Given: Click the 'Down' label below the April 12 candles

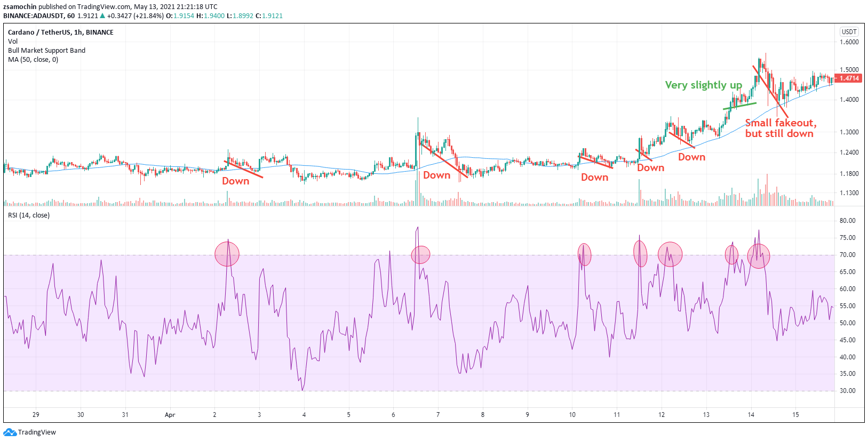Looking at the screenshot, I should (x=650, y=168).
